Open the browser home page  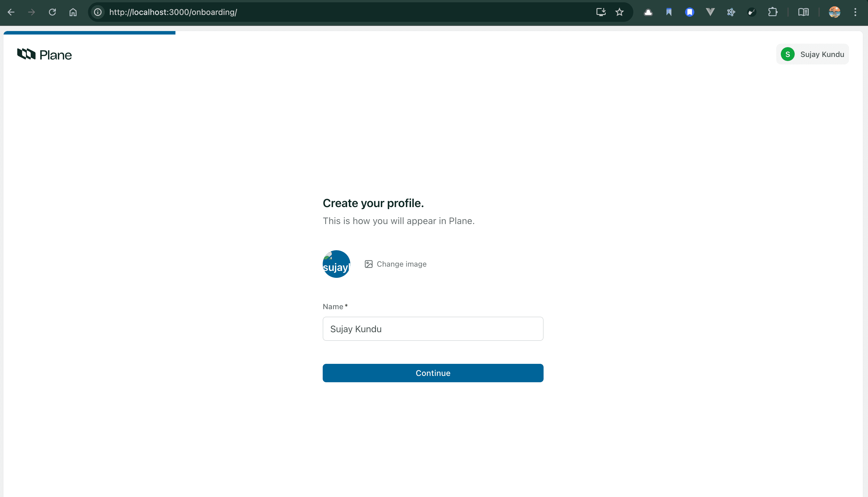point(73,12)
